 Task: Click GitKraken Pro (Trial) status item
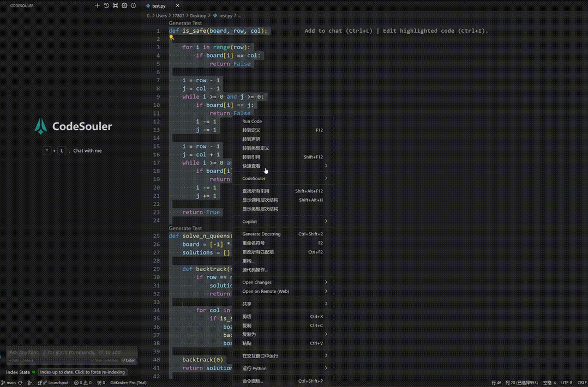(x=128, y=383)
